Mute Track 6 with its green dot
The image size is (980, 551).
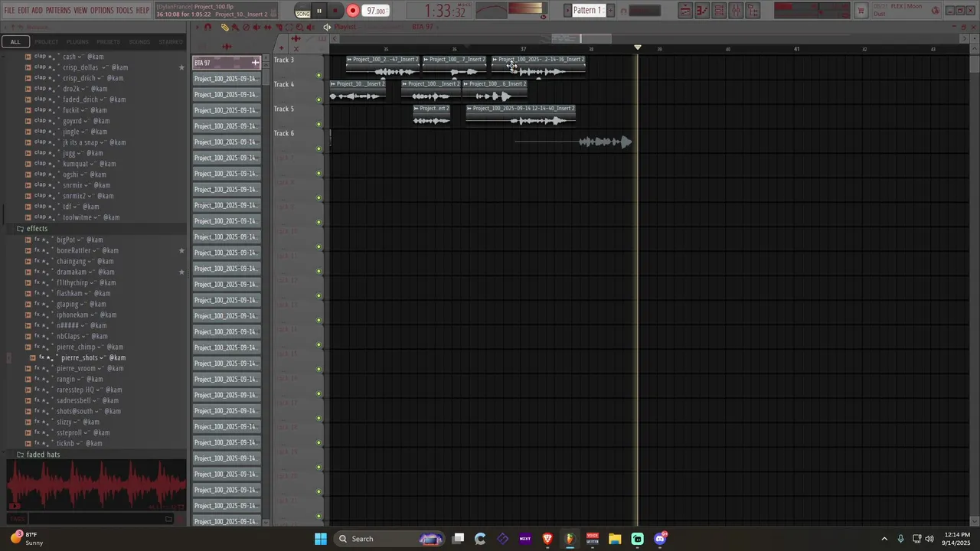pyautogui.click(x=319, y=148)
